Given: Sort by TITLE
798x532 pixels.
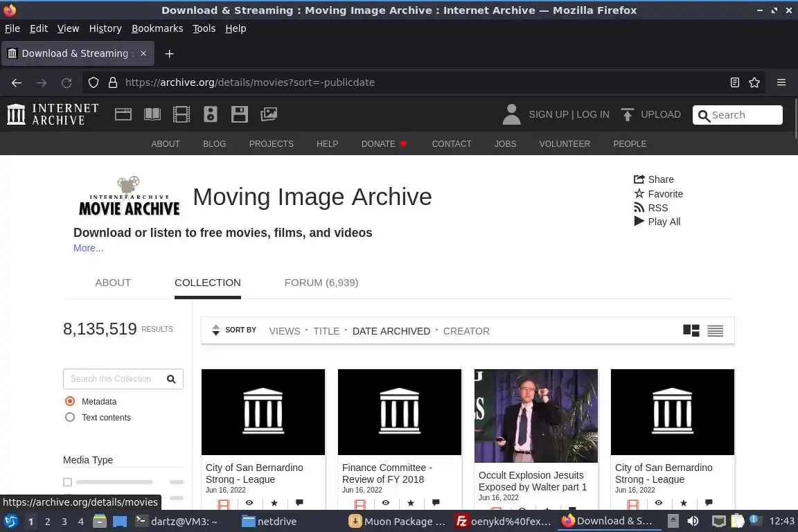Looking at the screenshot, I should tap(326, 331).
